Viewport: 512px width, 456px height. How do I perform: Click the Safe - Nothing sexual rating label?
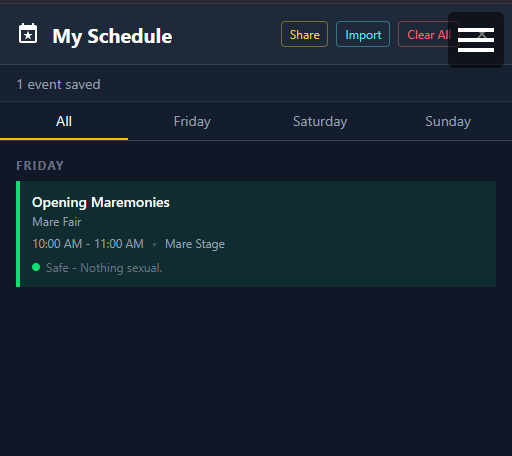(104, 268)
